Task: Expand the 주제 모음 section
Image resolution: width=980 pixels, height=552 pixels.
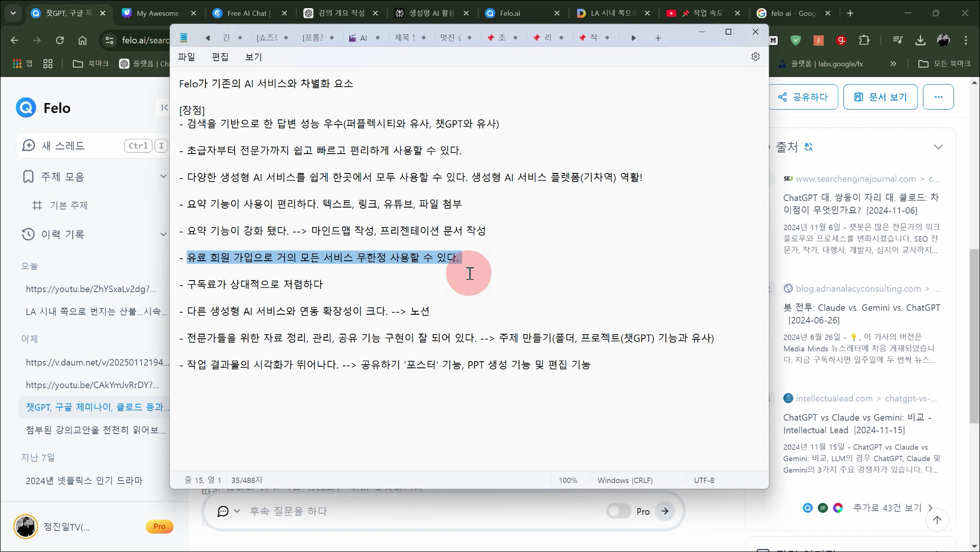Action: click(163, 177)
